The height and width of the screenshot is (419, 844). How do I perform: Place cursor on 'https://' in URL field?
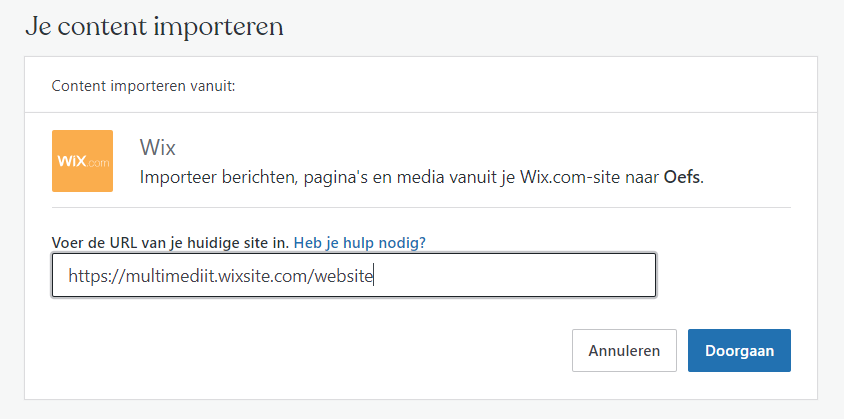pyautogui.click(x=96, y=276)
